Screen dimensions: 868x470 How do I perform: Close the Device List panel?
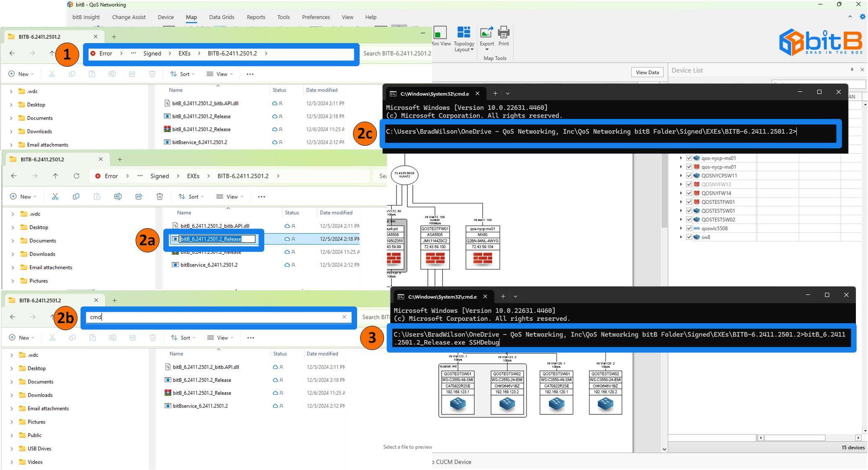[x=862, y=69]
